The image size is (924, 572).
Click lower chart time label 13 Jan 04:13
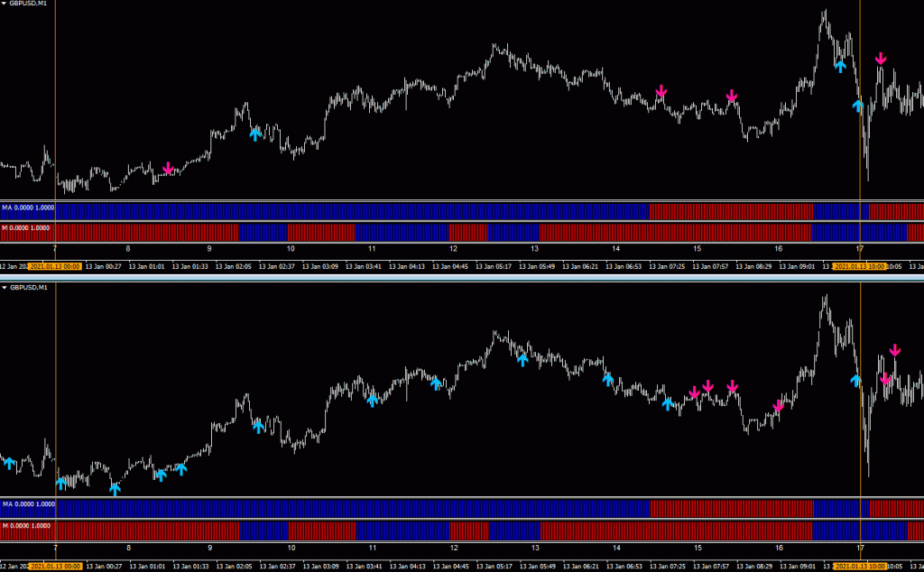click(x=407, y=566)
